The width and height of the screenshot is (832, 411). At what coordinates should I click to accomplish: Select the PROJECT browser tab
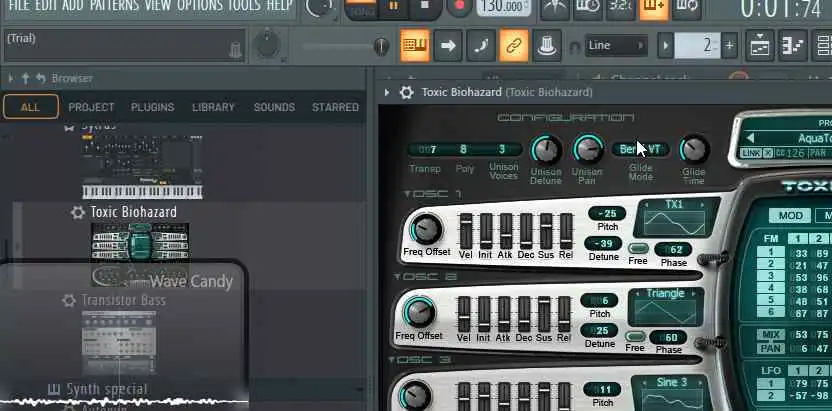91,107
